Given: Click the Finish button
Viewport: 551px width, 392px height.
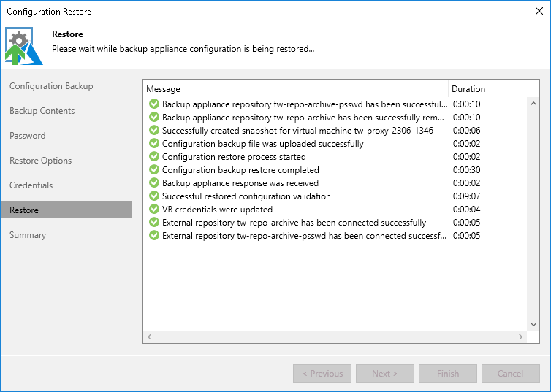Looking at the screenshot, I should (x=448, y=374).
